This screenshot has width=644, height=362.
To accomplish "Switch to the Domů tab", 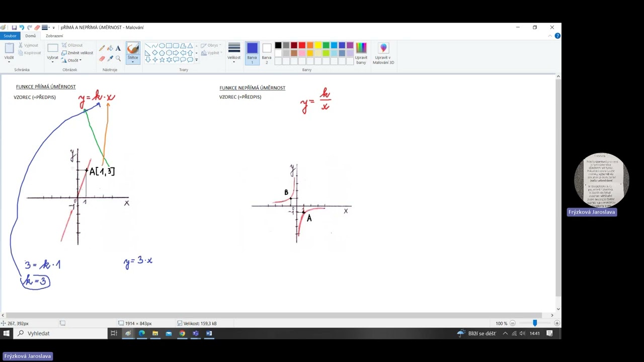I will pos(31,36).
